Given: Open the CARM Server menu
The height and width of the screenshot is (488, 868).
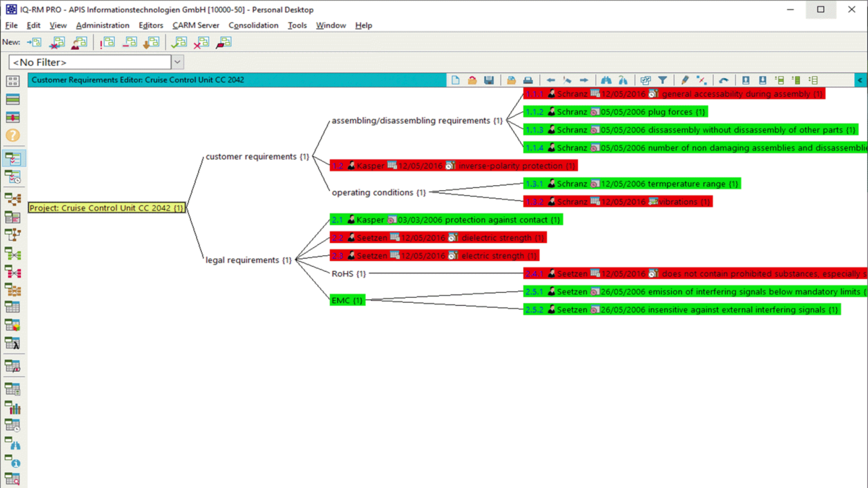Looking at the screenshot, I should (x=195, y=25).
